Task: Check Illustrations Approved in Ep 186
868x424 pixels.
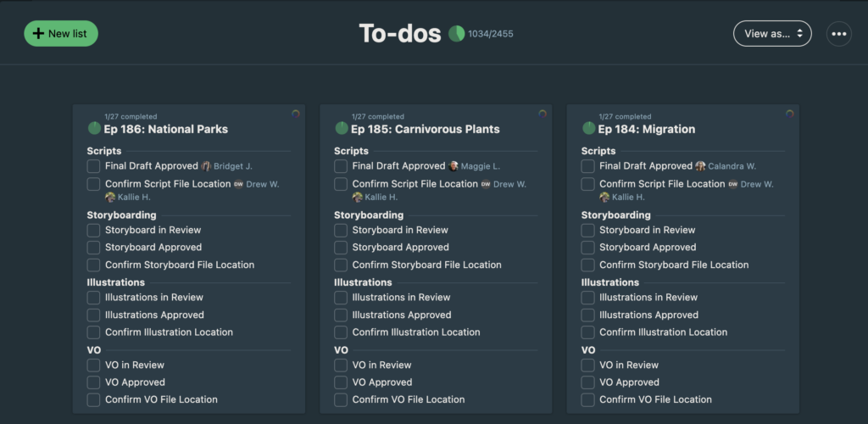Action: coord(94,315)
